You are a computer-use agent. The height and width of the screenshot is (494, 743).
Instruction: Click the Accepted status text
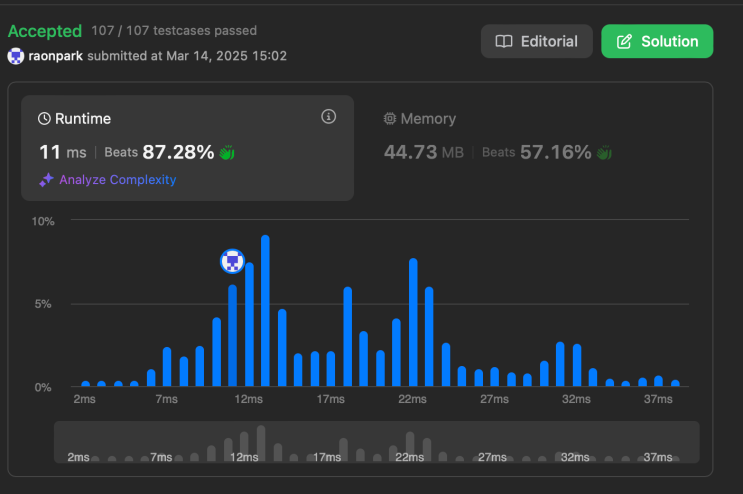(45, 31)
